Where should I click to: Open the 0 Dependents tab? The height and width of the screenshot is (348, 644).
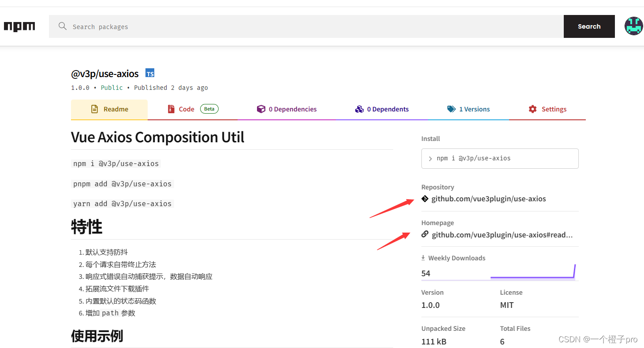(x=382, y=109)
